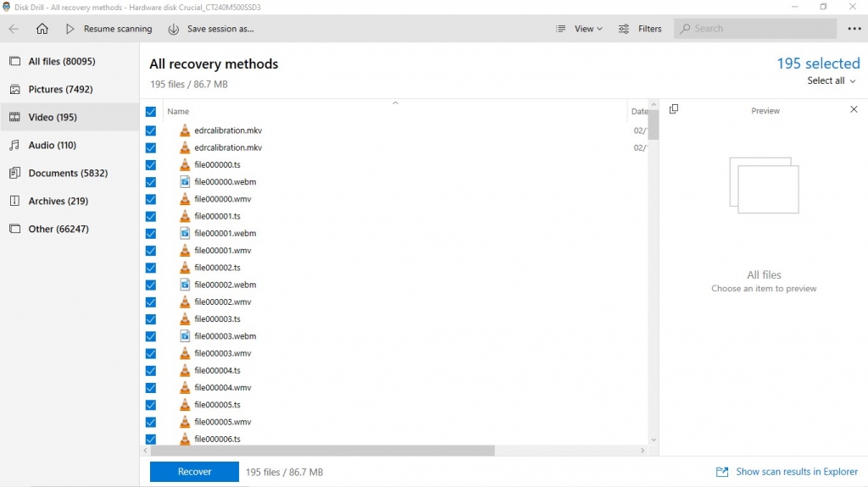Image resolution: width=868 pixels, height=487 pixels.
Task: Click the Date column header
Action: 639,111
